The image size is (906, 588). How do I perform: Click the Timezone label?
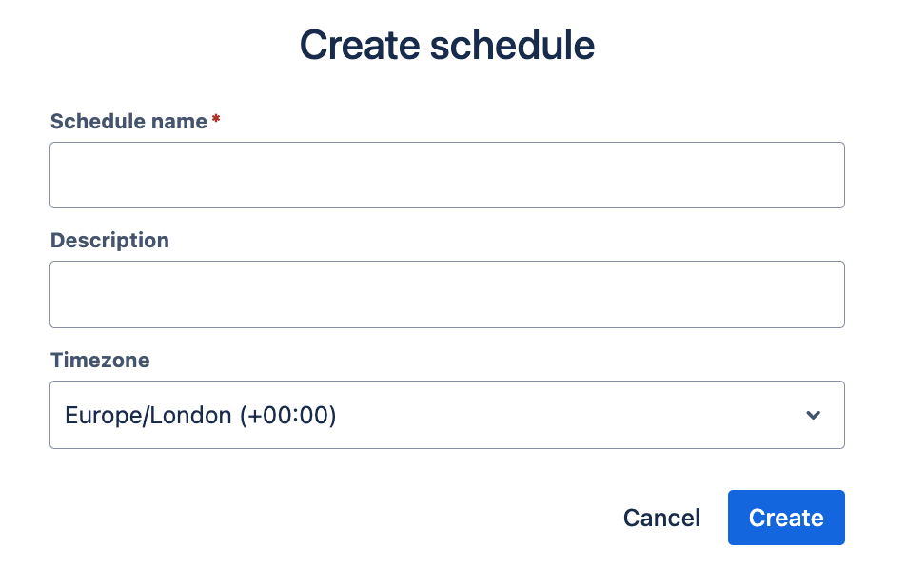pos(99,360)
